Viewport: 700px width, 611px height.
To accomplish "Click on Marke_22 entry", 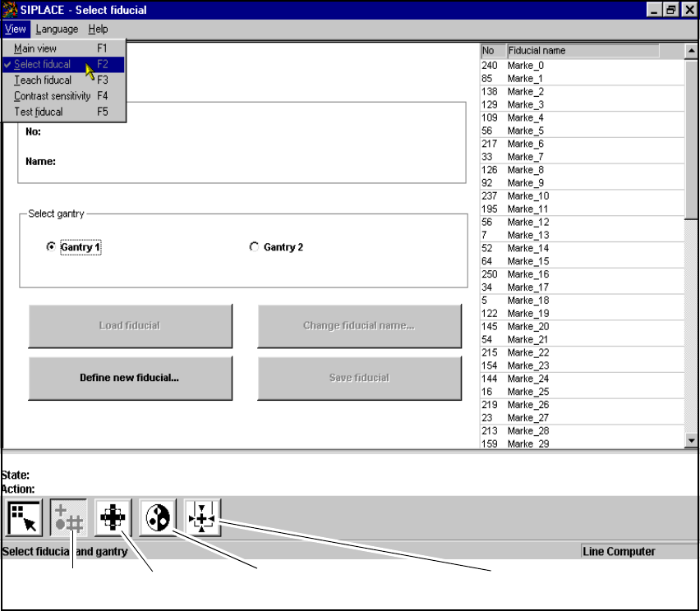I will click(583, 352).
